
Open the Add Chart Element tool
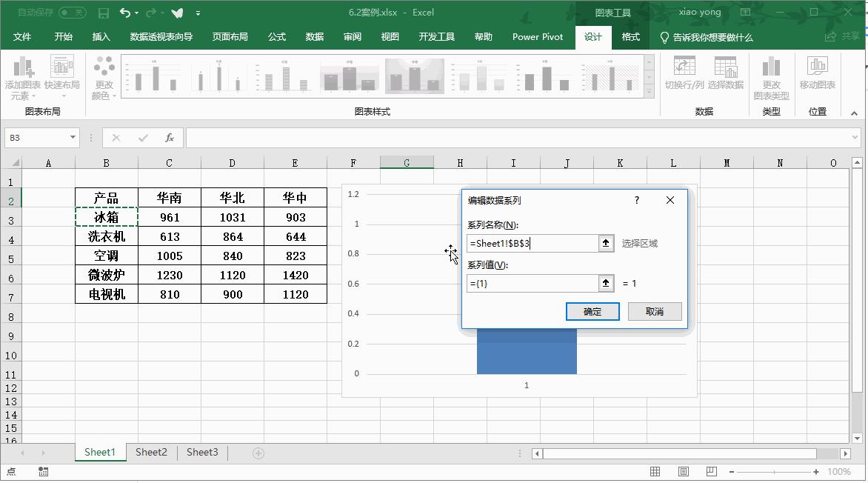[22, 77]
